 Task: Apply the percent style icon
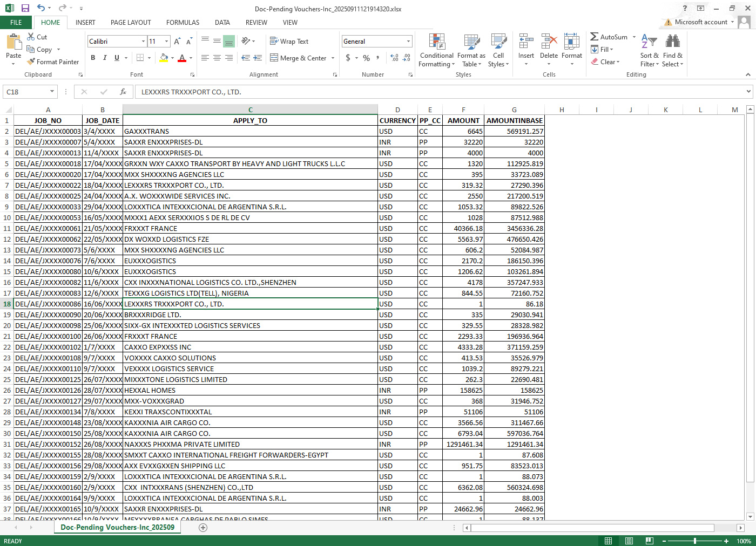point(367,58)
